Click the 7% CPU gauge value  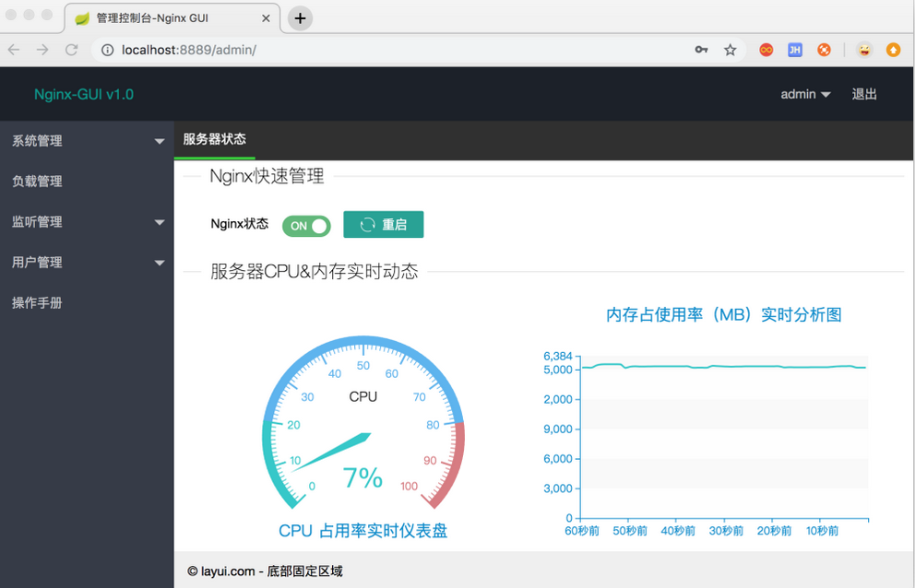pos(363,477)
